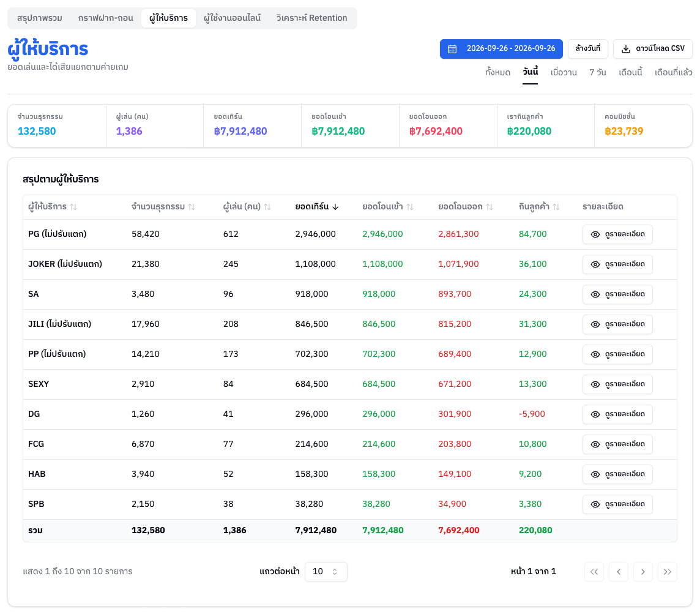This screenshot has width=700, height=614.
Task: View details for JOKER (ไม่ปรับแตก)
Action: [617, 264]
